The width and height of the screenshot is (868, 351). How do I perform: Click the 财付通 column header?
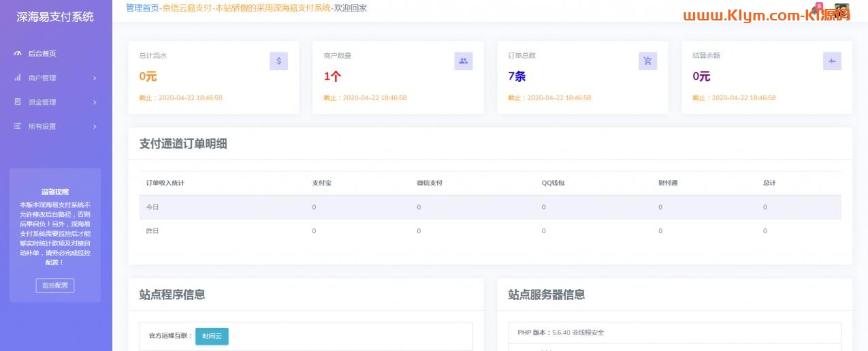[x=669, y=183]
